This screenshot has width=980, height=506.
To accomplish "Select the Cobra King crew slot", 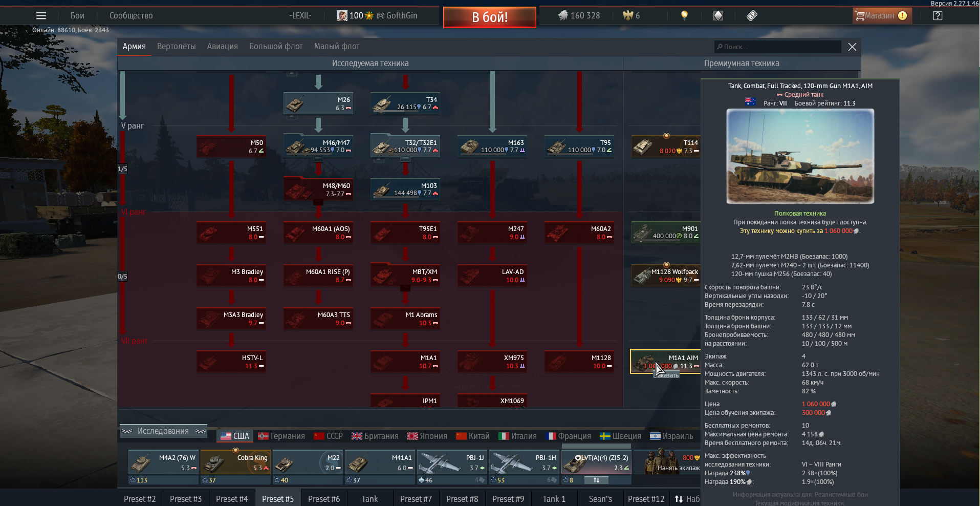I will (x=235, y=462).
